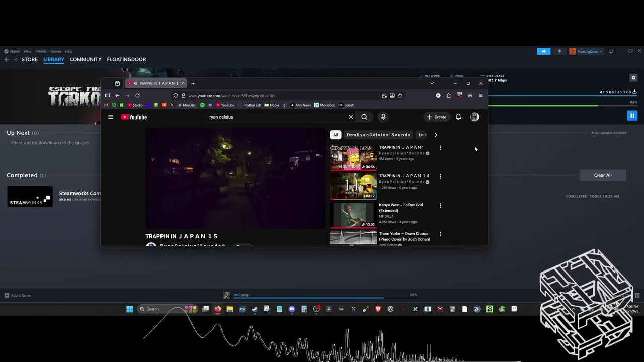Viewport: 644px width, 362px height.
Task: Open Steamworks Common completed download thumbnail
Action: [x=30, y=196]
